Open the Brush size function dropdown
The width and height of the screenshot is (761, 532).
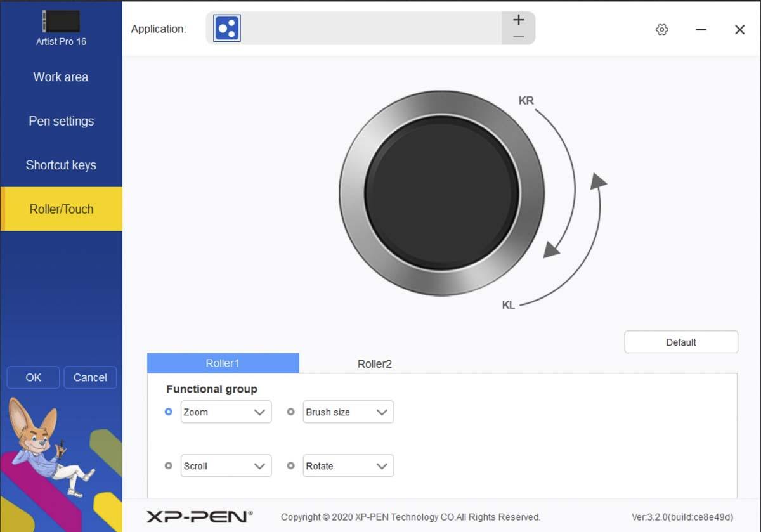pos(348,412)
